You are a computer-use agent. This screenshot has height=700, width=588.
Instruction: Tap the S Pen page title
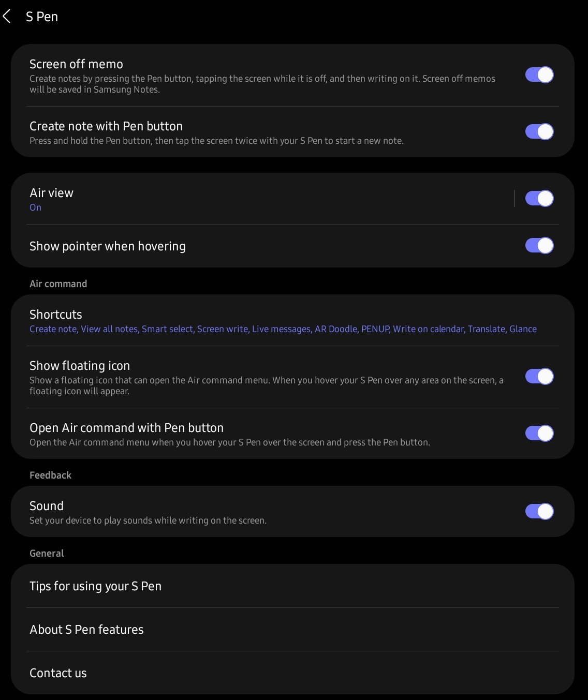pyautogui.click(x=42, y=17)
